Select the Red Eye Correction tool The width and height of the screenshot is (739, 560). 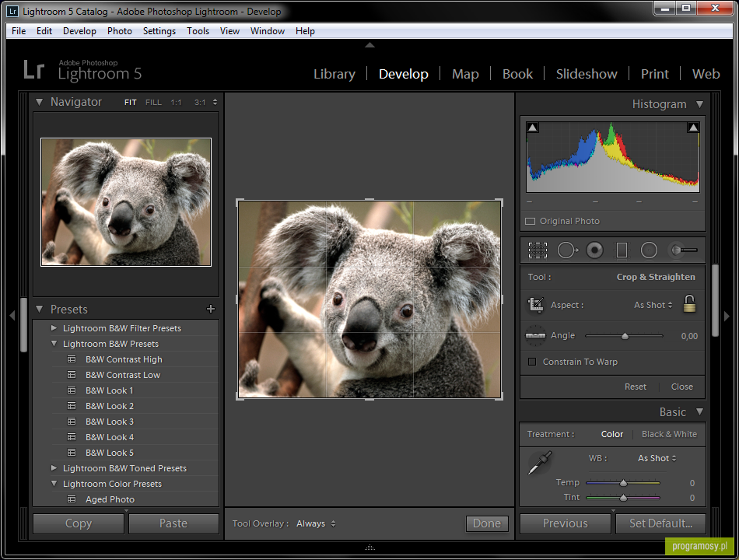[594, 250]
